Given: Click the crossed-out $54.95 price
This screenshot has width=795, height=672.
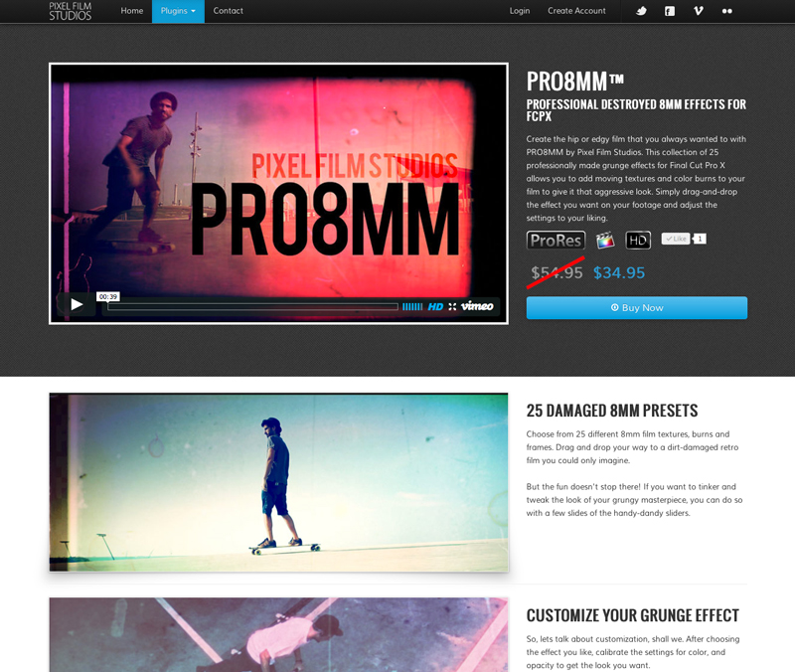Looking at the screenshot, I should click(x=556, y=272).
